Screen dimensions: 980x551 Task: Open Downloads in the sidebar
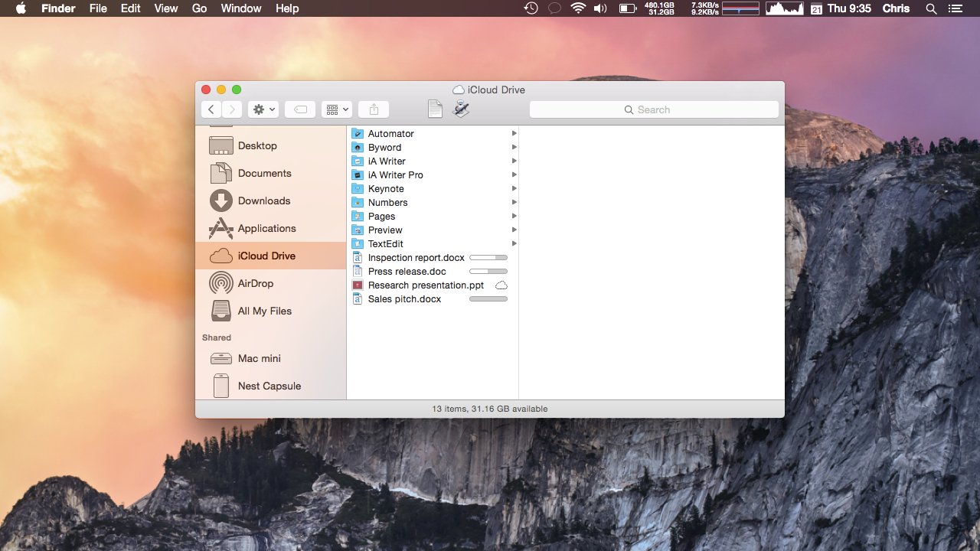(x=271, y=201)
